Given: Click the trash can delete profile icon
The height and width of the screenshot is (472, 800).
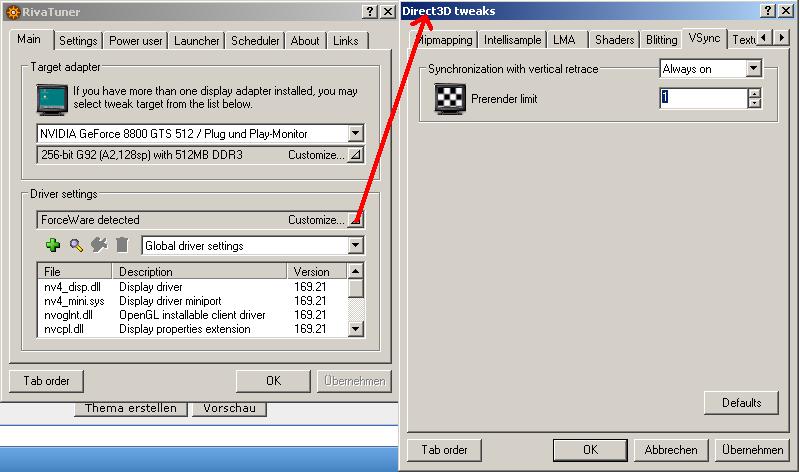Looking at the screenshot, I should (x=122, y=245).
